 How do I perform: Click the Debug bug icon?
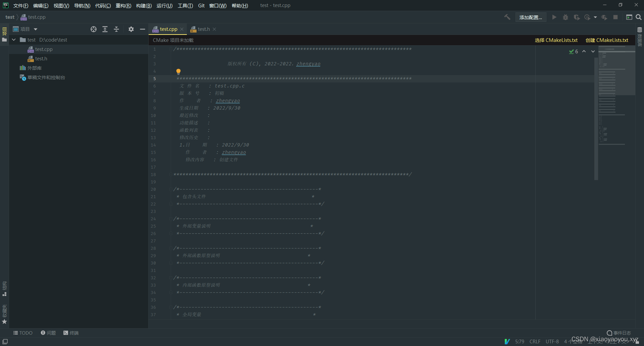pos(566,17)
